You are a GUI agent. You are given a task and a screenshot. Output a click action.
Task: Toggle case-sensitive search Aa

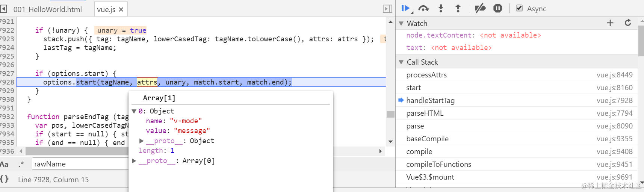pyautogui.click(x=4, y=164)
